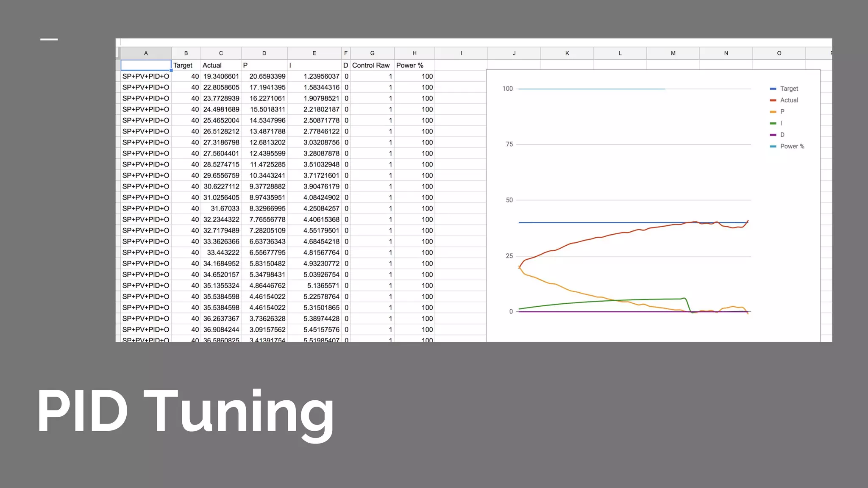This screenshot has height=488, width=868.
Task: Click the chart's 50 axis label
Action: 509,200
